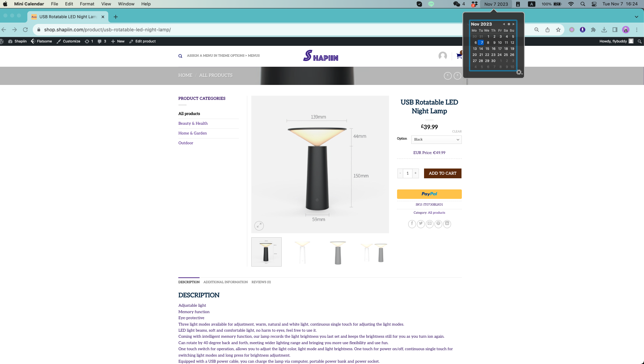The width and height of the screenshot is (644, 364).
Task: Expand the Black option dropdown
Action: pyautogui.click(x=436, y=140)
